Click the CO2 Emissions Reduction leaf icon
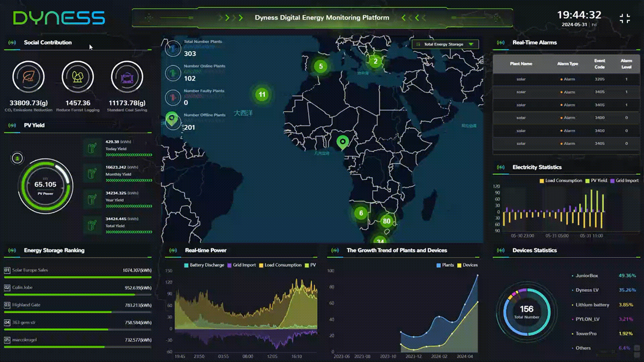644x362 pixels. (x=28, y=78)
